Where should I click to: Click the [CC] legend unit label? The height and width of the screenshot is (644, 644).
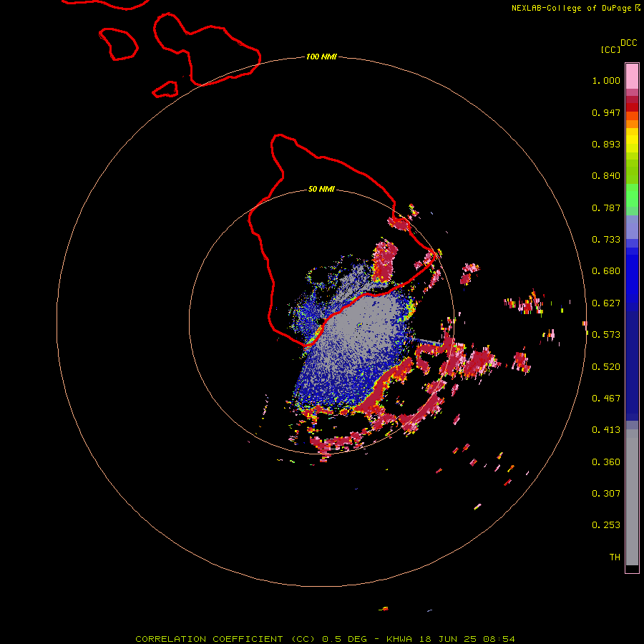pyautogui.click(x=610, y=49)
